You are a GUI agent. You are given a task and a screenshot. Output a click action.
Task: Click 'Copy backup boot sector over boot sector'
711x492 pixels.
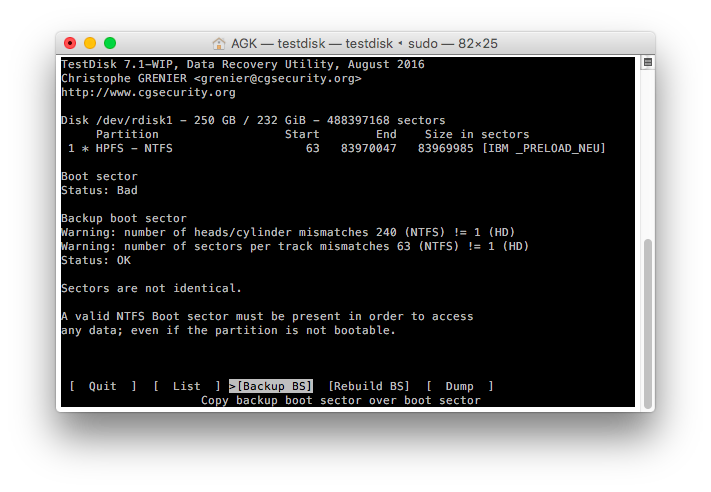click(341, 400)
